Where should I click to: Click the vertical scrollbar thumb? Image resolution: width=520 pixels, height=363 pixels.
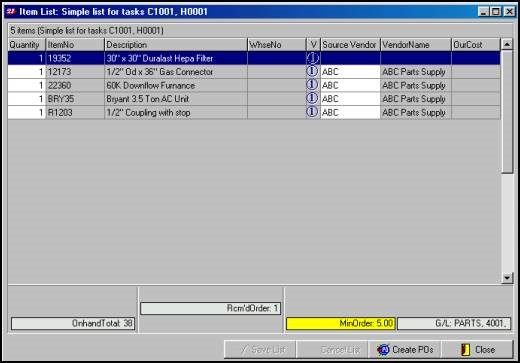(x=507, y=112)
